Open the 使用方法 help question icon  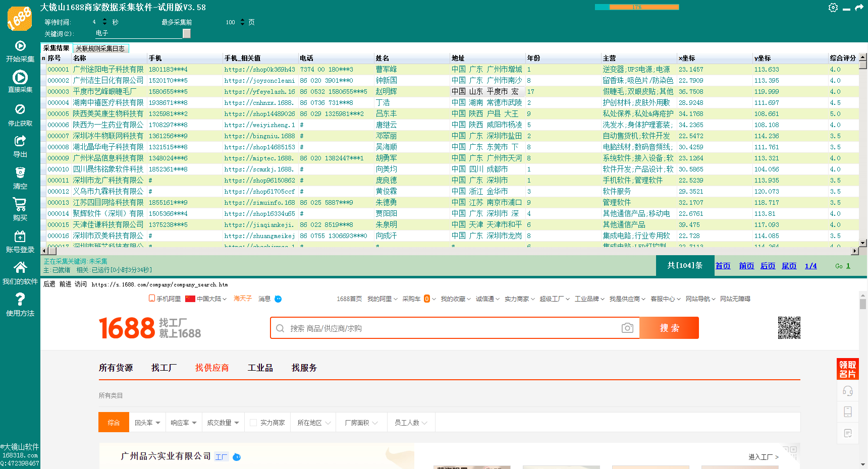[20, 300]
